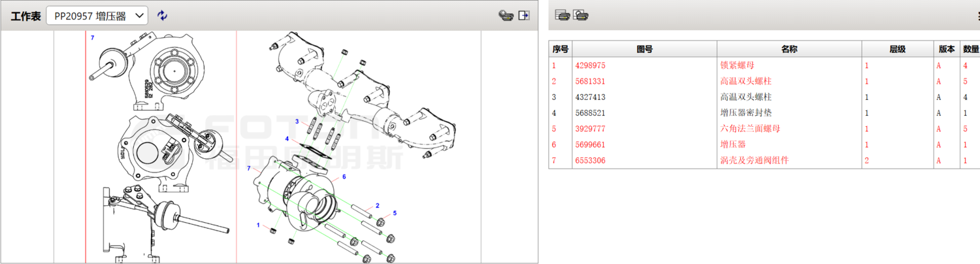Click callout number 6 on the turbocharger
980x264 pixels.
[344, 176]
